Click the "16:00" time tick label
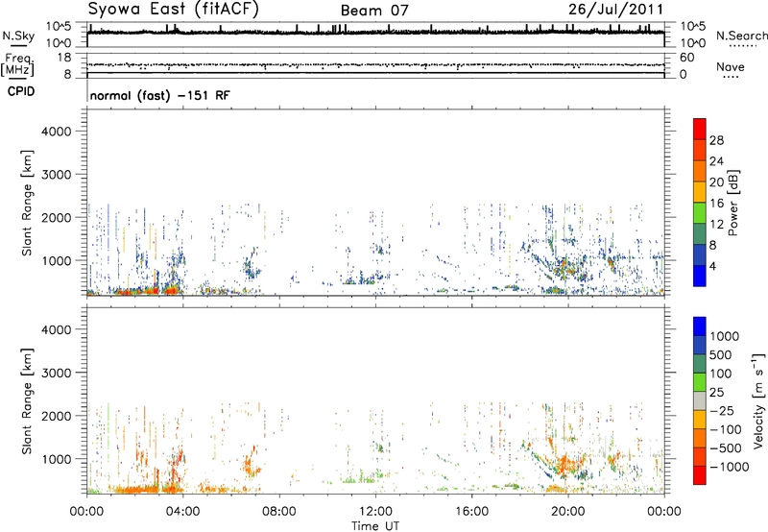Screen dimensions: 768x532 click(471, 512)
